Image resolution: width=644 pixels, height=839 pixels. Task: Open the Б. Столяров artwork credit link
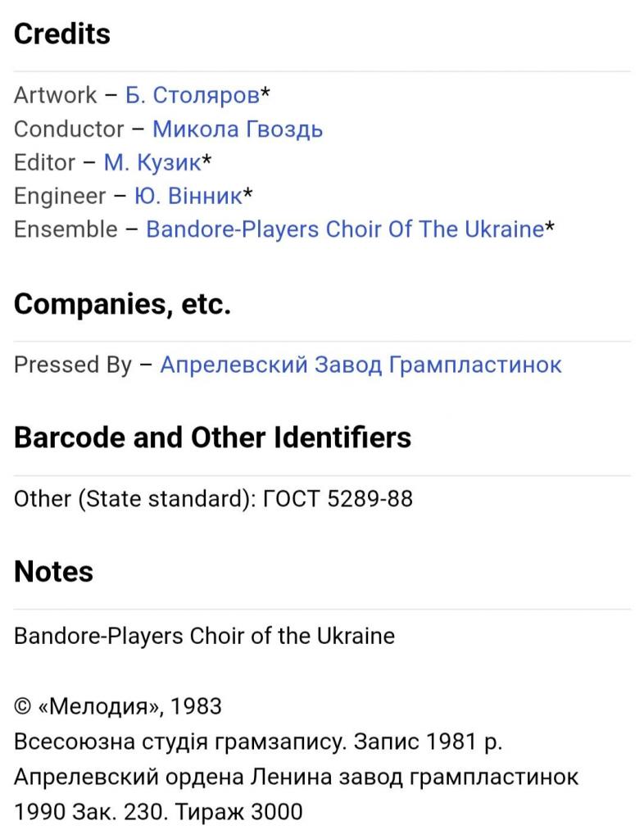pos(192,95)
